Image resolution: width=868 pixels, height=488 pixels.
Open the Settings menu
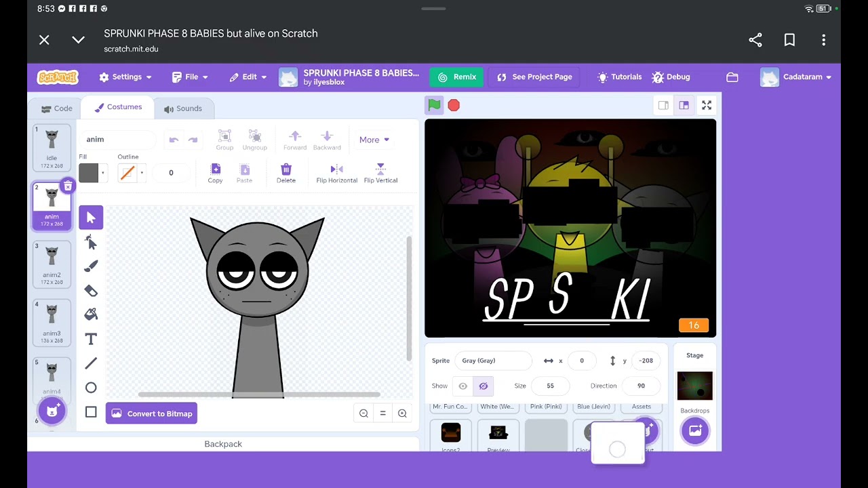(x=125, y=77)
